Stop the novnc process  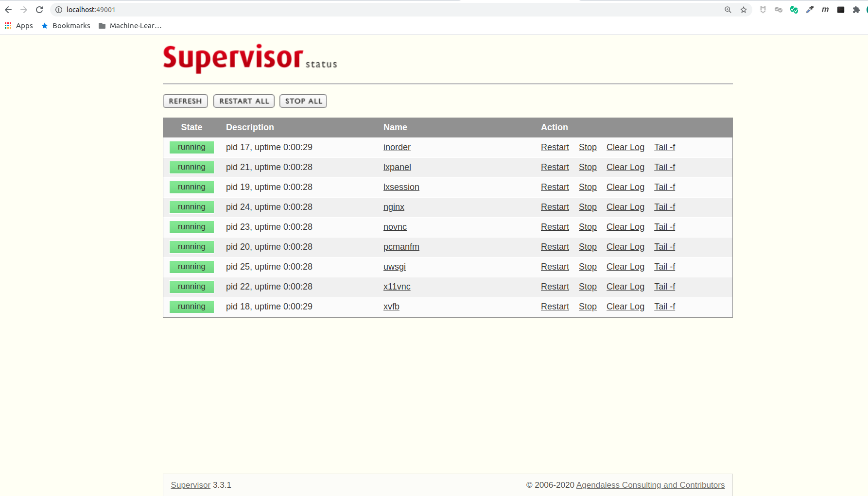coord(588,227)
